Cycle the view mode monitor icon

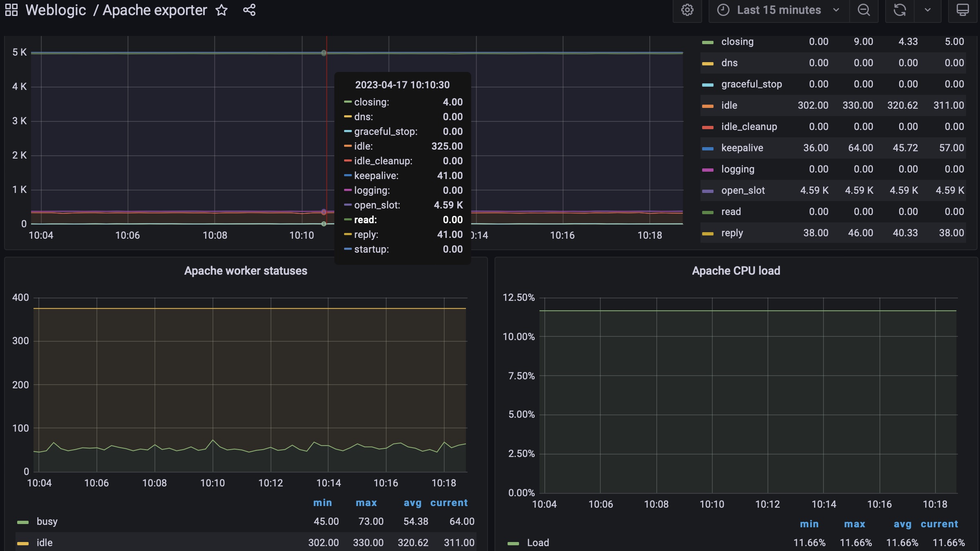[962, 10]
